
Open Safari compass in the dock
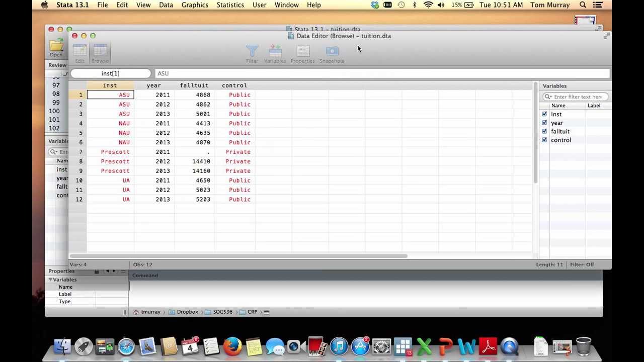tap(126, 346)
